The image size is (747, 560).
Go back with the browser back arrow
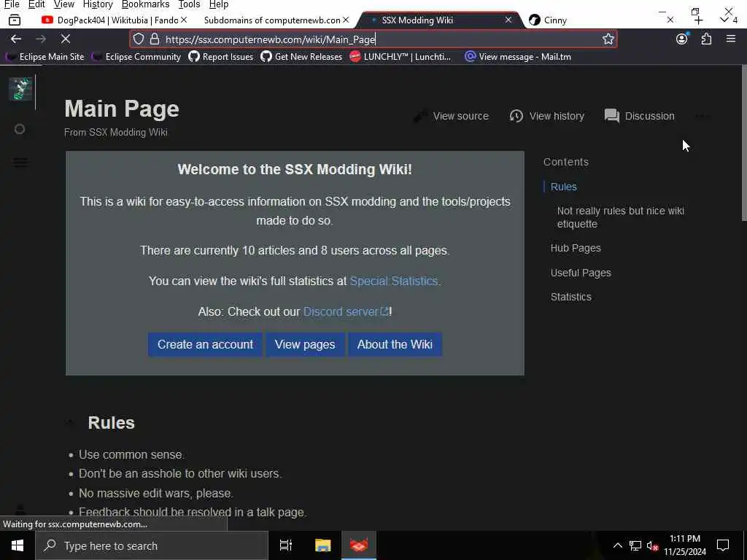16,39
